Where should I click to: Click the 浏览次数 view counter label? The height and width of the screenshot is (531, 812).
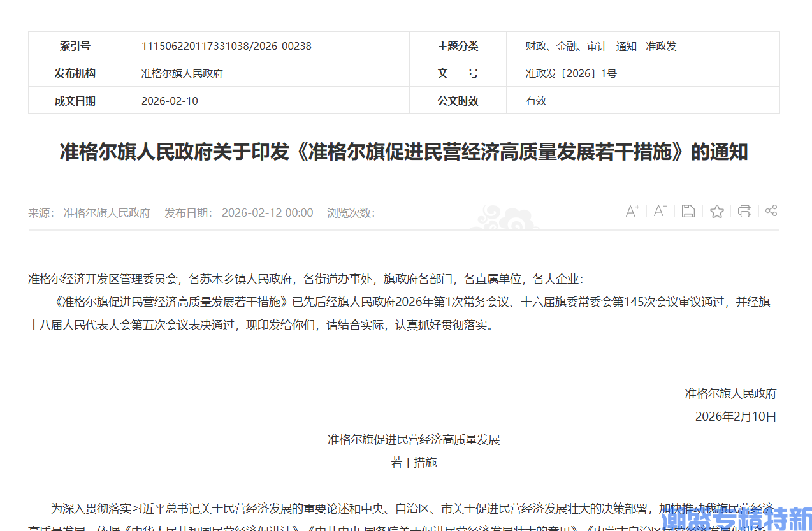point(349,213)
